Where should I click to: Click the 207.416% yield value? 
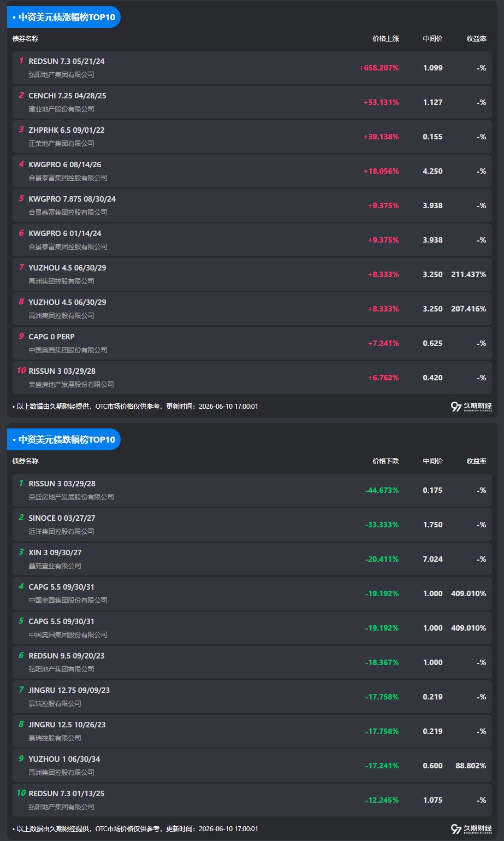[469, 309]
